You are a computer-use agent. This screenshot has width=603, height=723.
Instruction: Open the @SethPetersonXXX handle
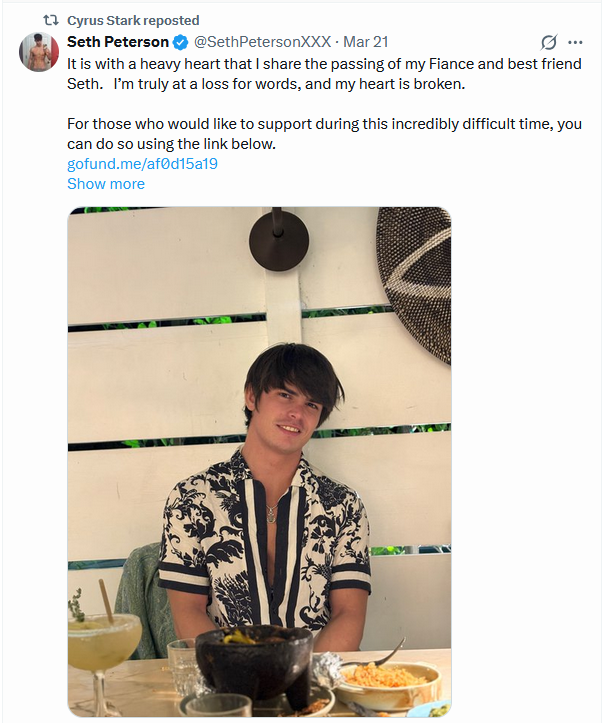coord(262,42)
